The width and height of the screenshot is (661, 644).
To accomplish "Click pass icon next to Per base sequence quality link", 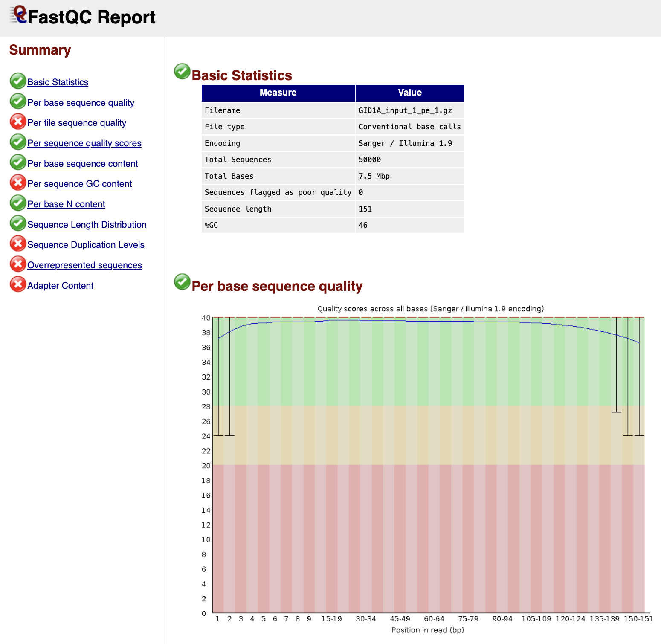I will coord(18,101).
